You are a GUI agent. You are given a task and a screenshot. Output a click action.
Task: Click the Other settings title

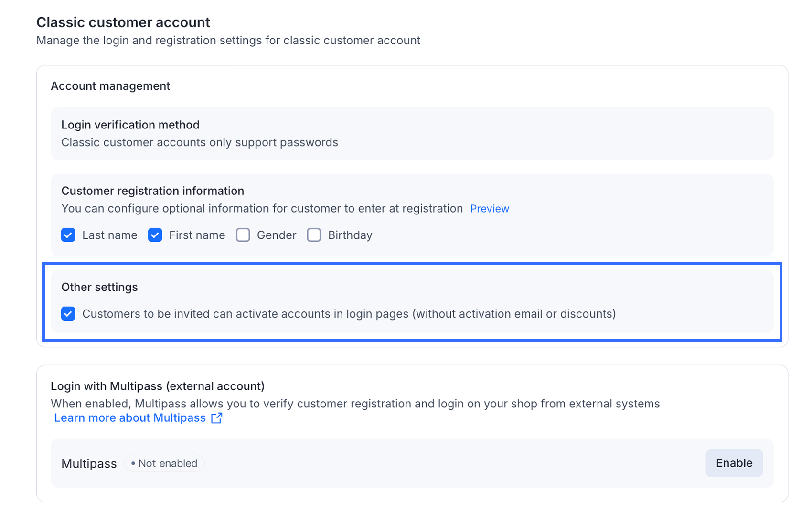[99, 287]
